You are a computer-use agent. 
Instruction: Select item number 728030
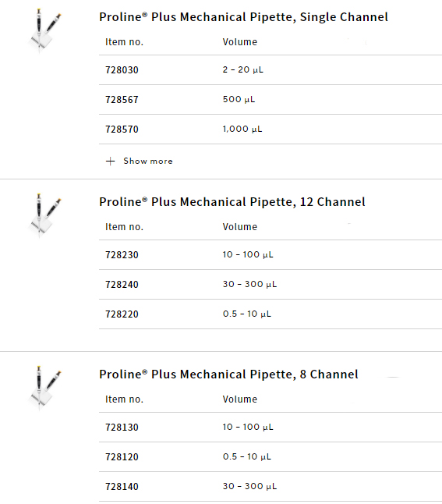coord(122,69)
